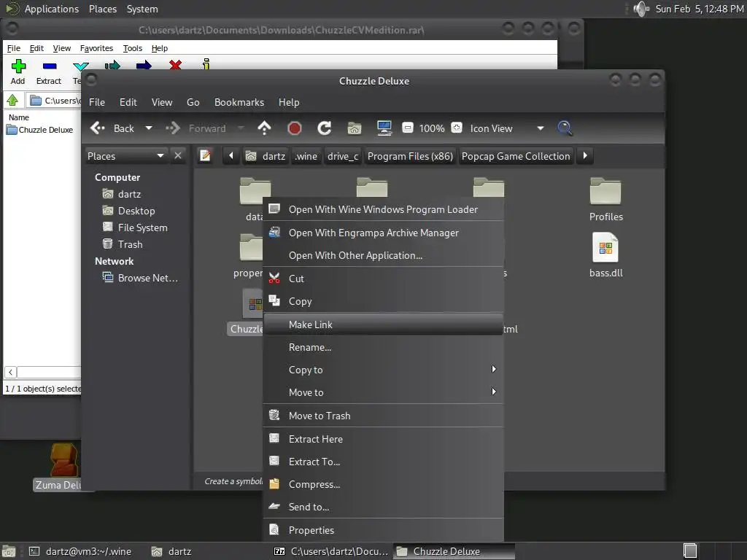The width and height of the screenshot is (747, 560).
Task: Open the File menu in Chuzzle Deluxe window
Action: pos(97,102)
